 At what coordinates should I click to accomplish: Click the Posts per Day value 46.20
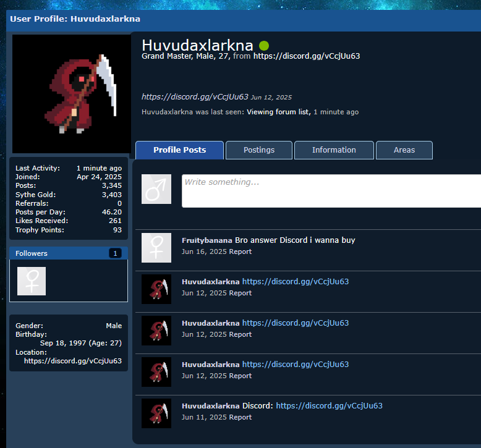(x=112, y=212)
